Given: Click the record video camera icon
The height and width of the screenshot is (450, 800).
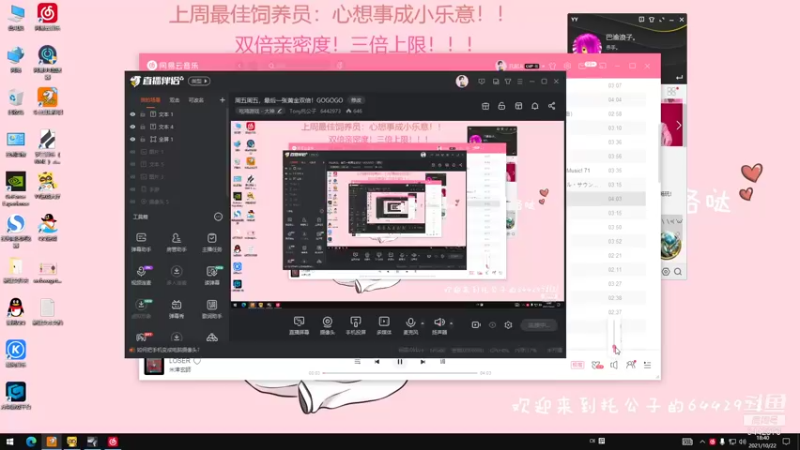Looking at the screenshot, I should [476, 324].
